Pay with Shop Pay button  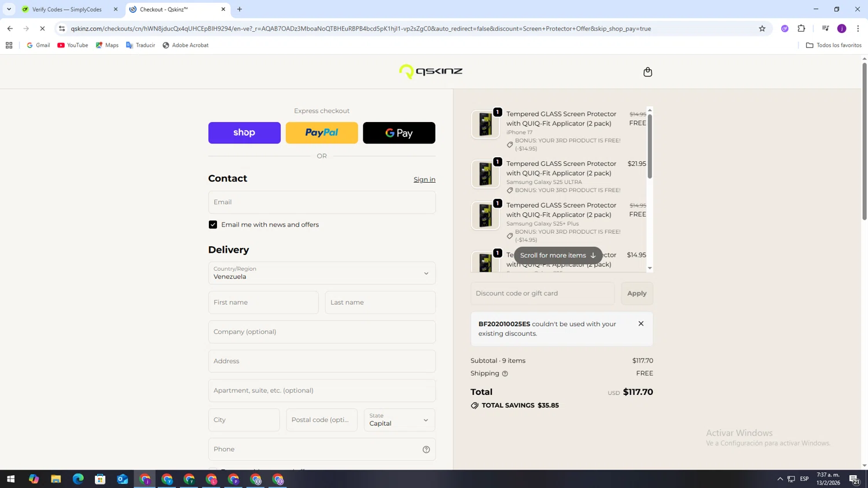click(x=244, y=132)
